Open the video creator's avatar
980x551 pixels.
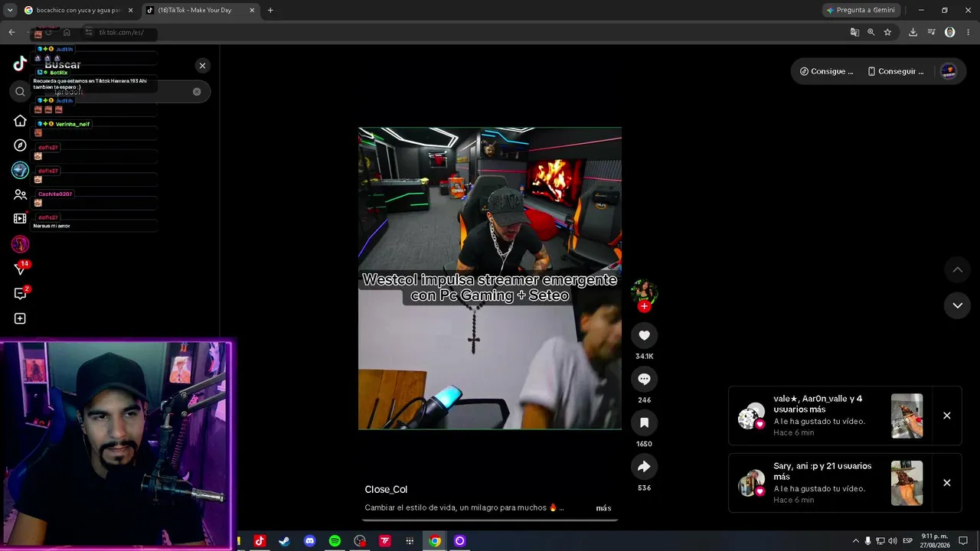(x=644, y=292)
